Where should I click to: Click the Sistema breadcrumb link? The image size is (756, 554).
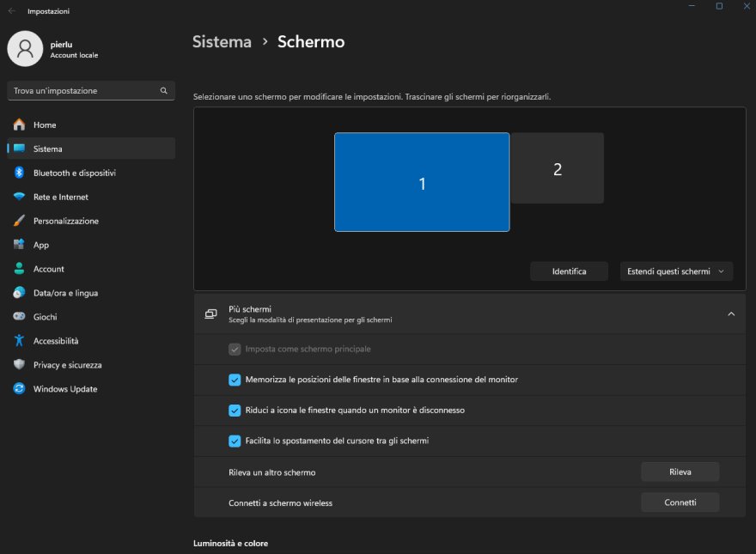[222, 42]
